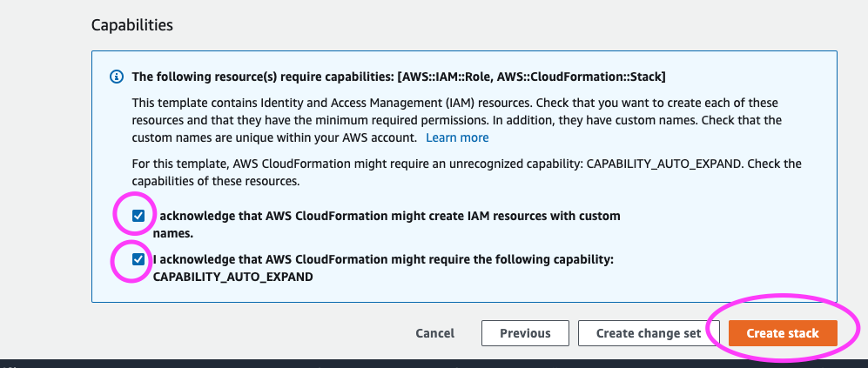Go back with the Previous button

(x=525, y=333)
